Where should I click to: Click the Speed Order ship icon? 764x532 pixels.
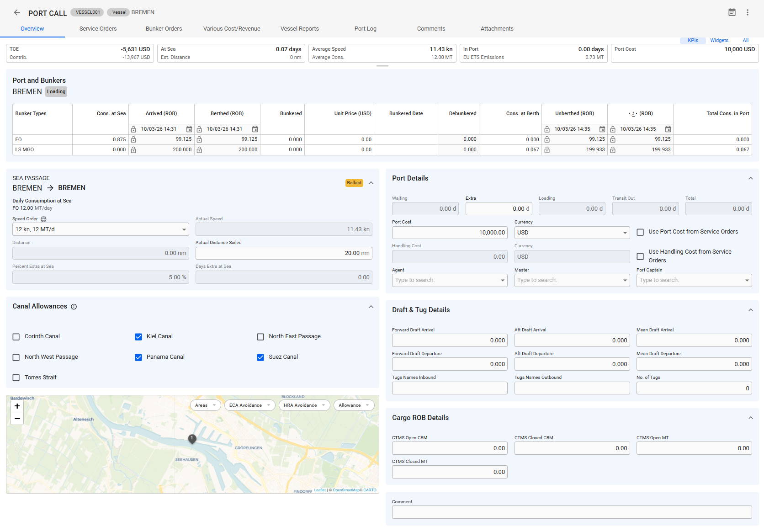pos(43,219)
